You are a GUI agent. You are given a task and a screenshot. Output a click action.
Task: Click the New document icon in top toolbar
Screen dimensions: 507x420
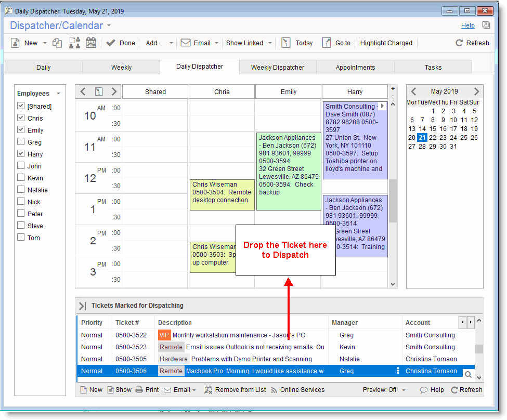(16, 43)
